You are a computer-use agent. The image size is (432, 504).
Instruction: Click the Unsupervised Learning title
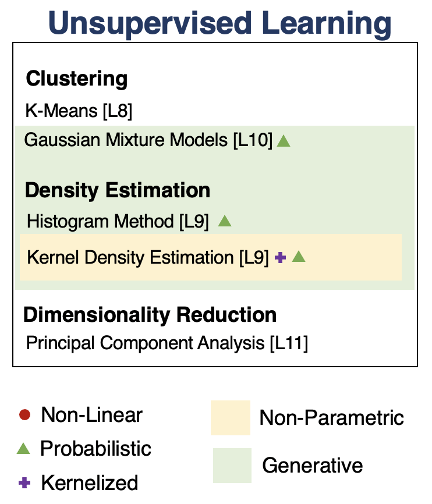pos(216,23)
